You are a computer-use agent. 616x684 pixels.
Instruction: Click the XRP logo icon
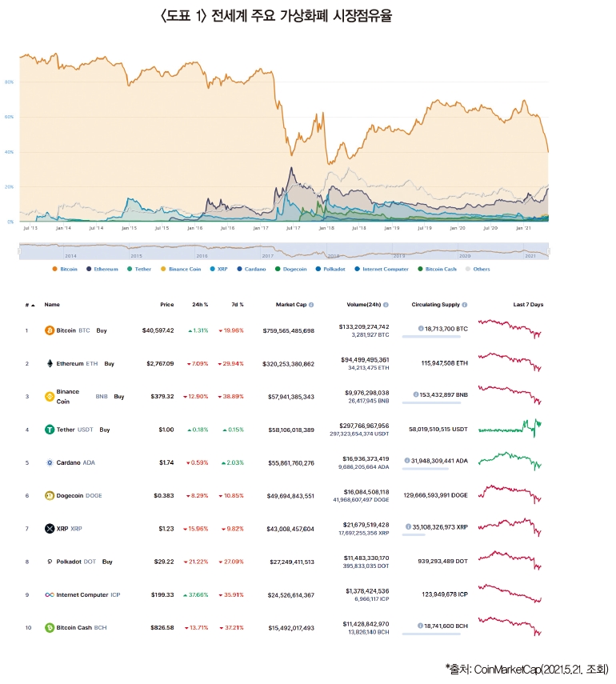point(50,529)
